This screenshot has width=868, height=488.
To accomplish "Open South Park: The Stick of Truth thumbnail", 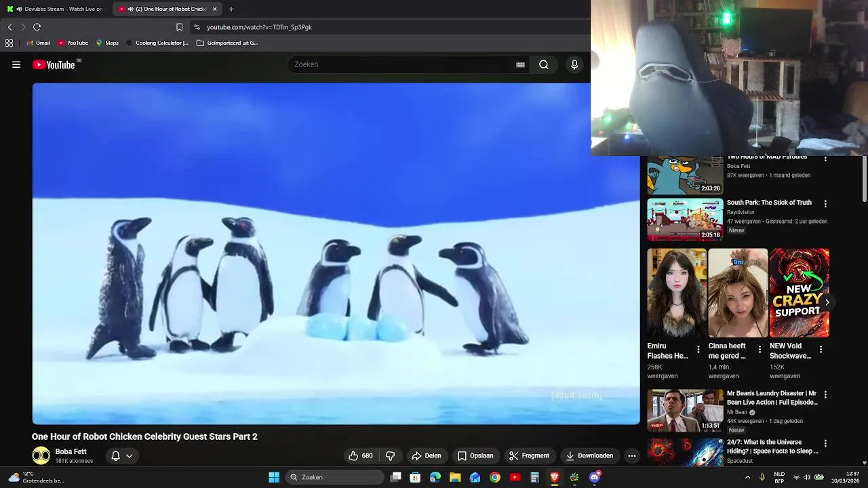I will pos(685,220).
